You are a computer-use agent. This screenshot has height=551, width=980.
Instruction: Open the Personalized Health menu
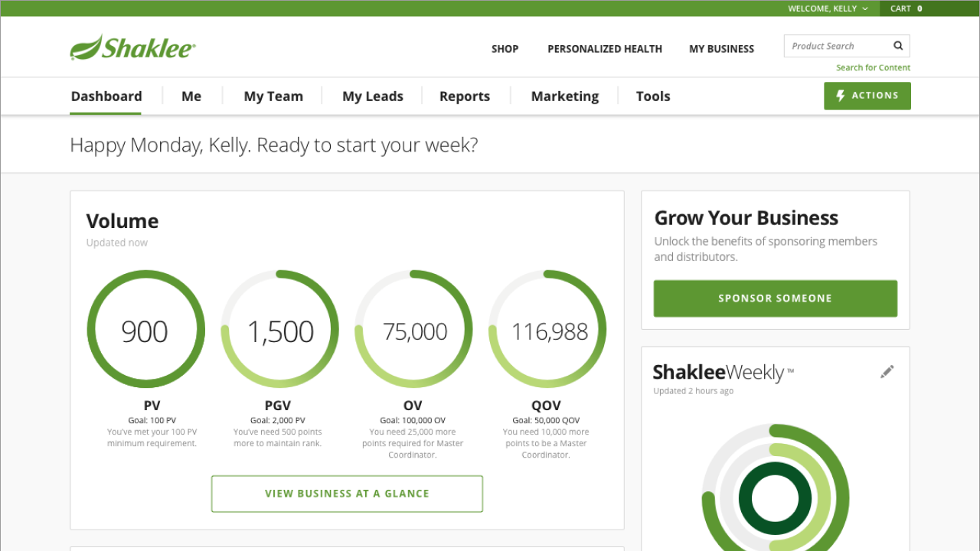(604, 48)
